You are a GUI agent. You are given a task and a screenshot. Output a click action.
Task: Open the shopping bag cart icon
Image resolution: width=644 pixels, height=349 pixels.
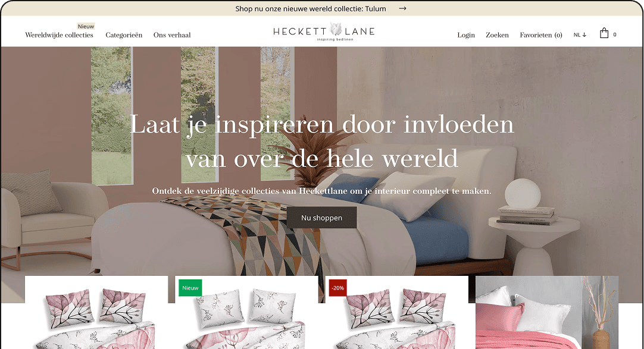pos(604,33)
